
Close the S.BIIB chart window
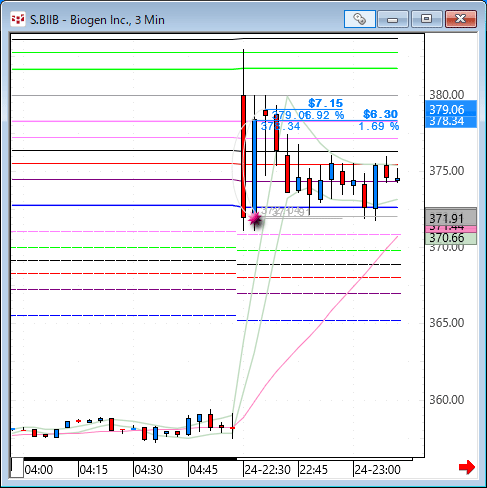coord(461,19)
